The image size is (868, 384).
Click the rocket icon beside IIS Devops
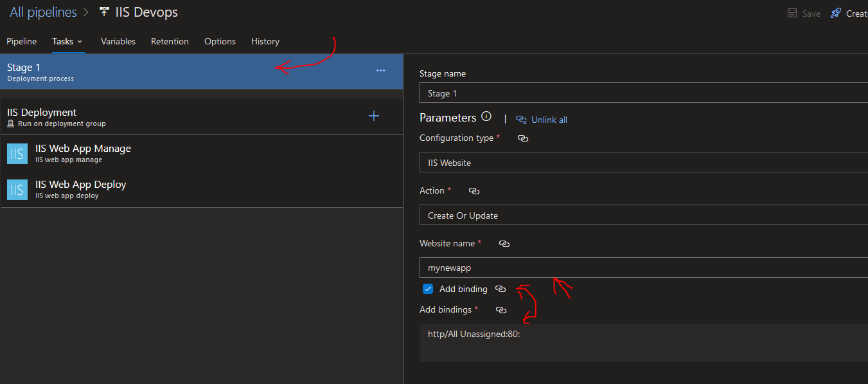pyautogui.click(x=103, y=11)
